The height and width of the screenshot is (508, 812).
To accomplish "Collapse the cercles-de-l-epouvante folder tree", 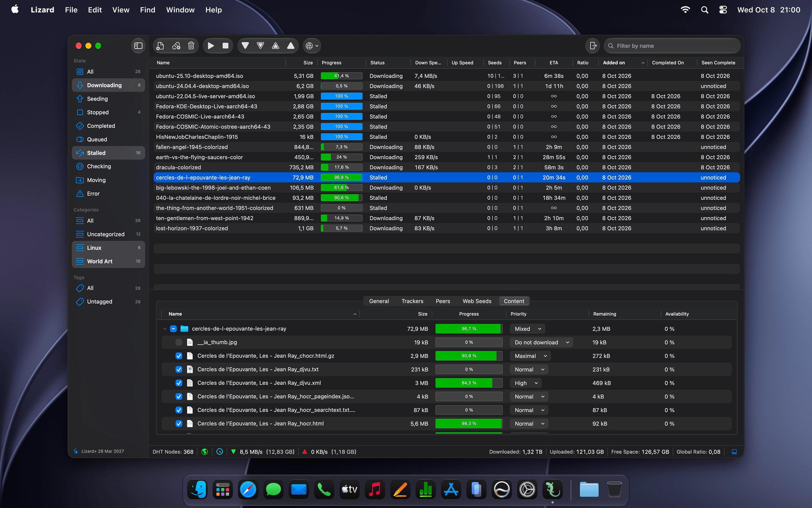I will tap(165, 329).
